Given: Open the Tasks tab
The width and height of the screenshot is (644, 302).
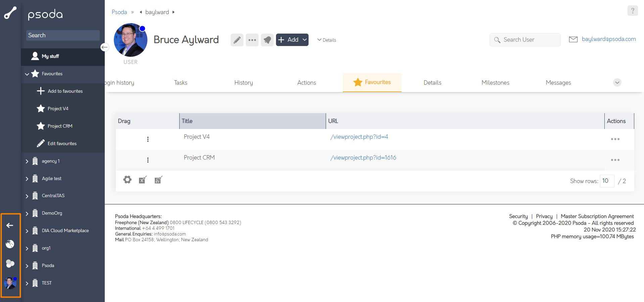Looking at the screenshot, I should 180,83.
